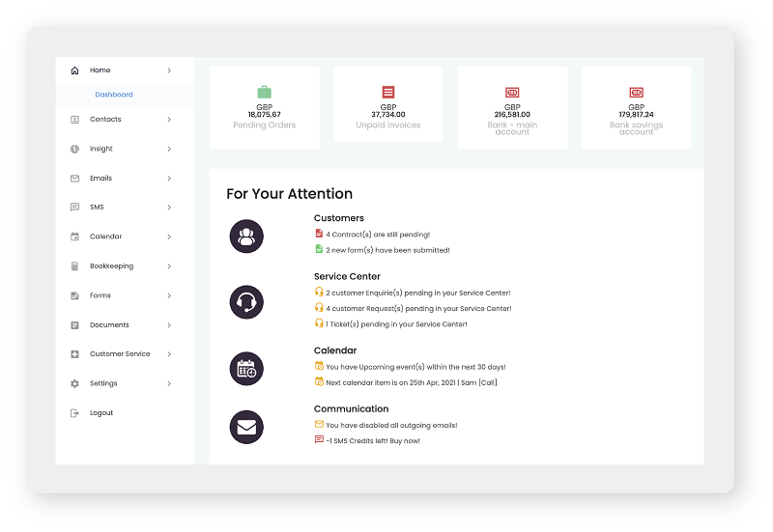
Task: Collapse the Home menu chevron
Action: coord(169,70)
